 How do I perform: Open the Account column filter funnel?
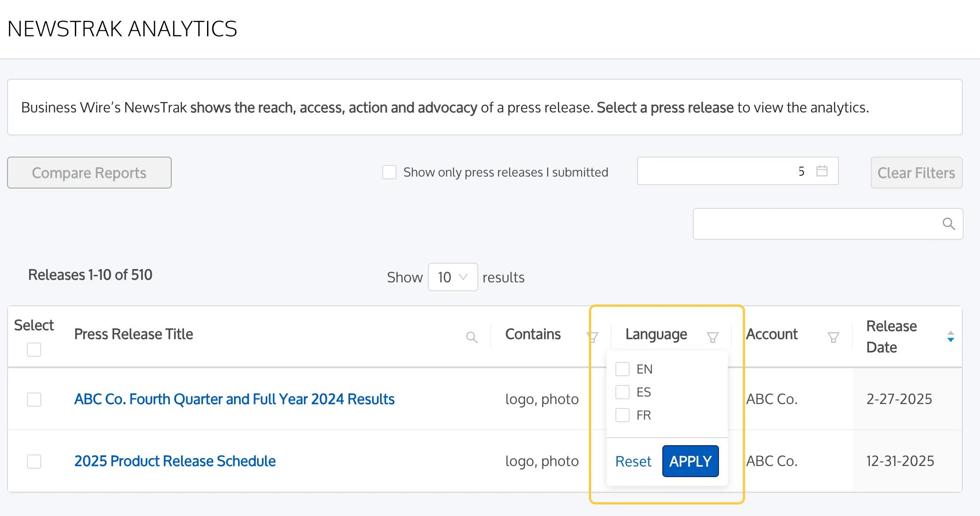pos(833,338)
